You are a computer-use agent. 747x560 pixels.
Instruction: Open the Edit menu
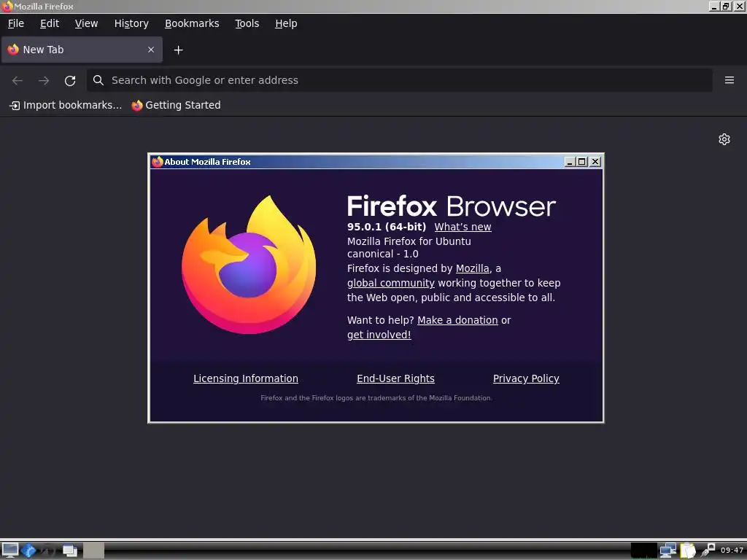pos(50,23)
